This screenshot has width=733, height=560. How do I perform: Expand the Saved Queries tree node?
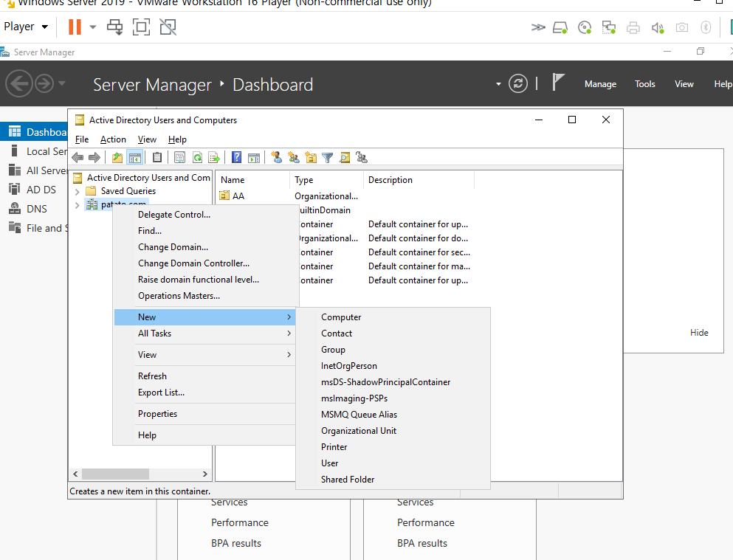tap(77, 192)
